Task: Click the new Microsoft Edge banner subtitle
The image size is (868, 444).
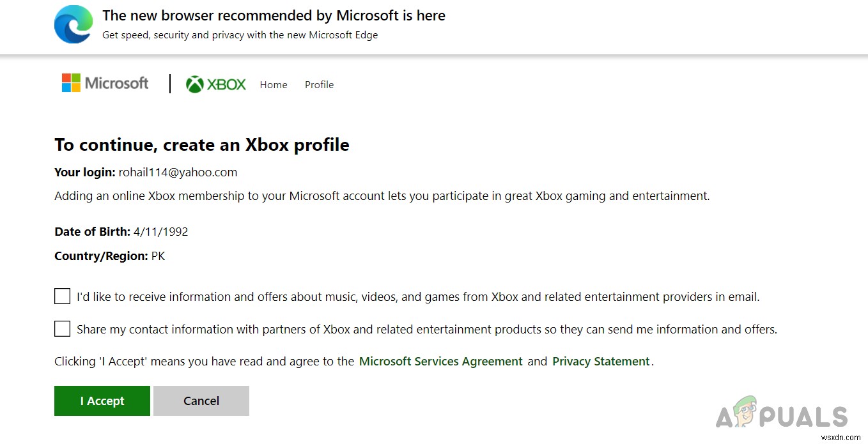Action: point(240,35)
